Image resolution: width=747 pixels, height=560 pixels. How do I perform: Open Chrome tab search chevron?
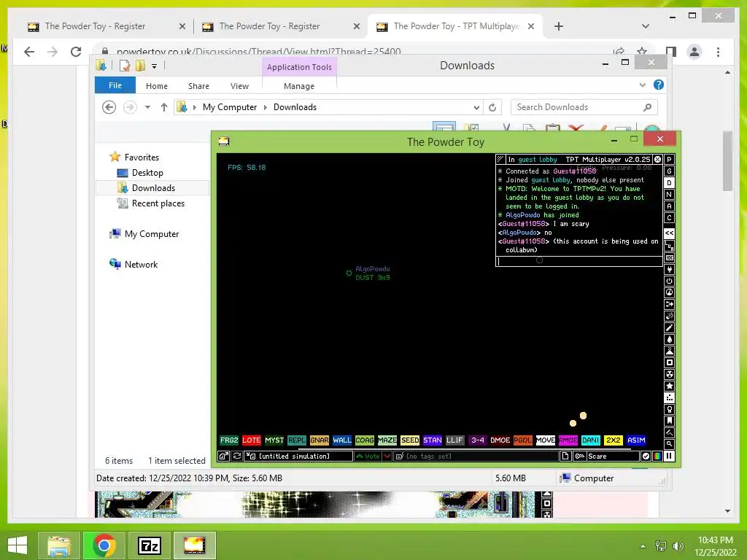click(x=646, y=26)
